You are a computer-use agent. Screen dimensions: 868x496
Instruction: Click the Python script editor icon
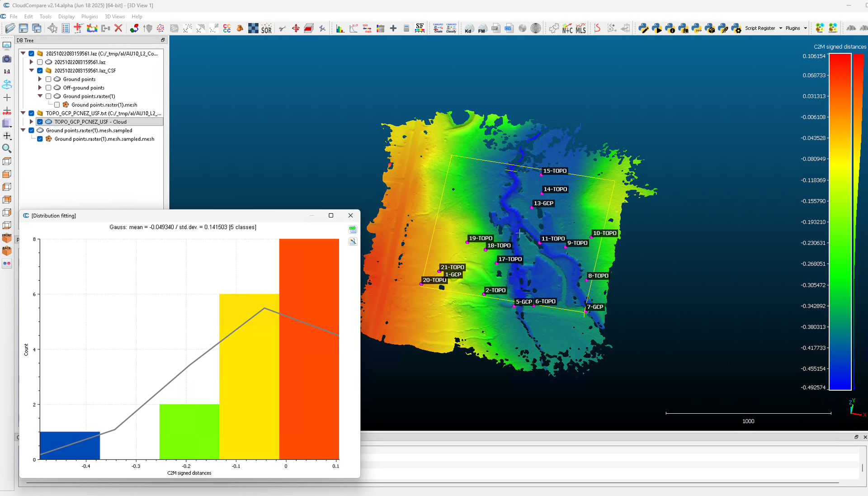pyautogui.click(x=643, y=28)
